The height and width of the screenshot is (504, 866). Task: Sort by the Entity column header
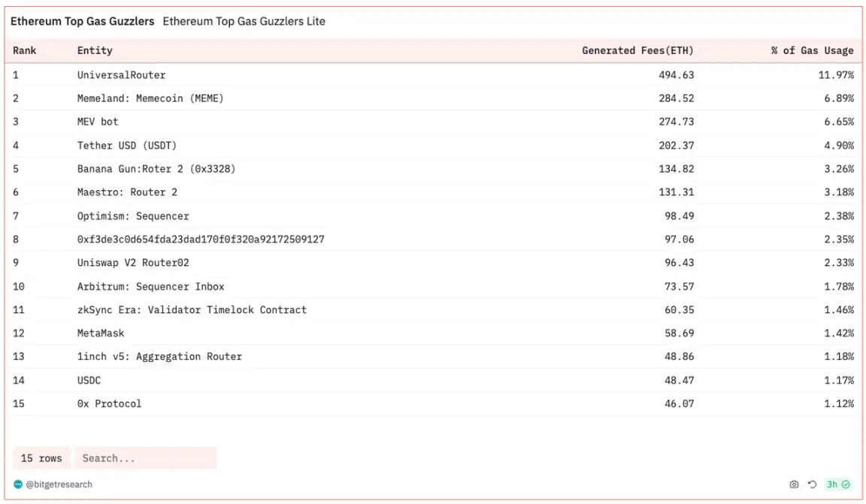pyautogui.click(x=95, y=51)
